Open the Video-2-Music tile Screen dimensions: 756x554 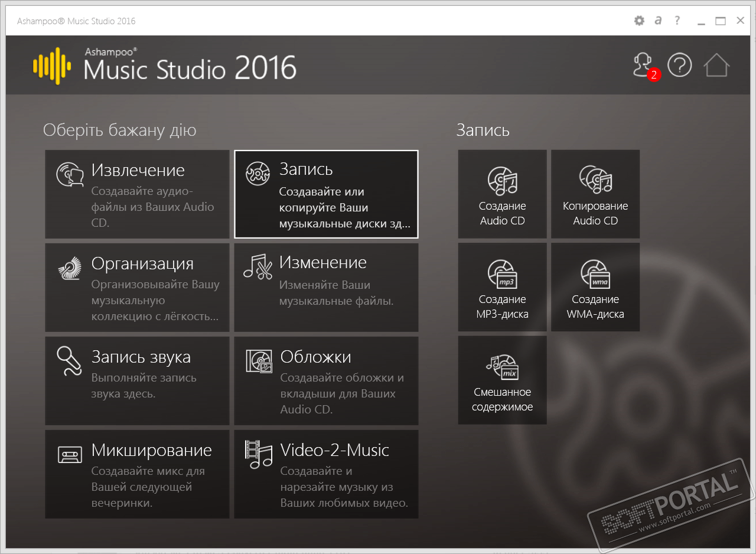click(x=326, y=474)
